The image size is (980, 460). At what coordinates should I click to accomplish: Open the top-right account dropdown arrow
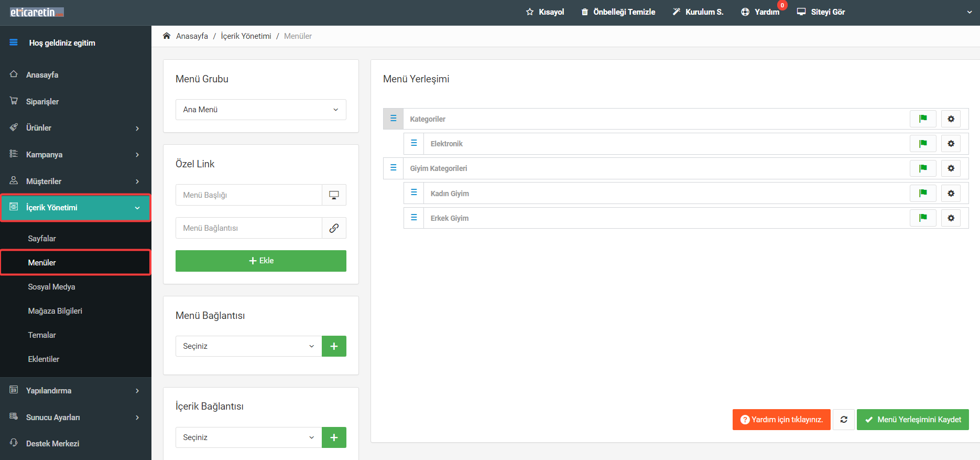970,12
